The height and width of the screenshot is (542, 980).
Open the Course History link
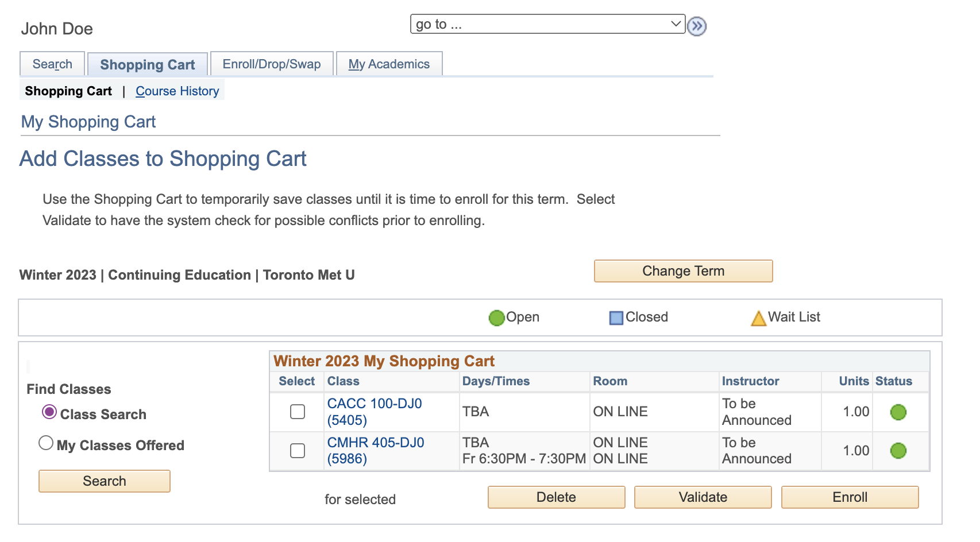[177, 91]
